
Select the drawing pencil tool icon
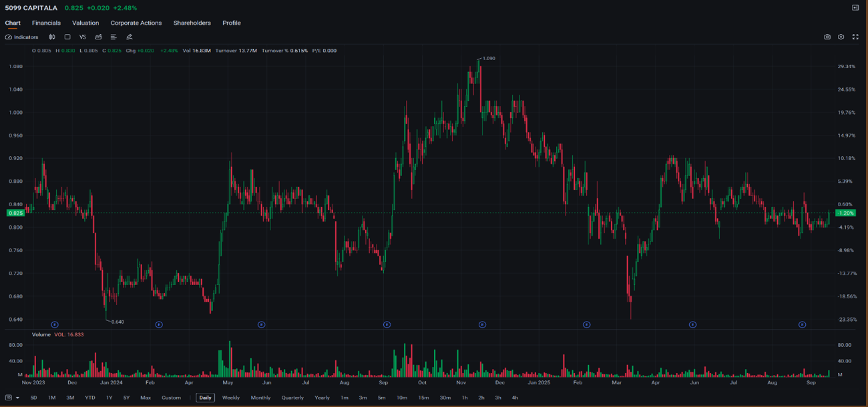coord(130,37)
